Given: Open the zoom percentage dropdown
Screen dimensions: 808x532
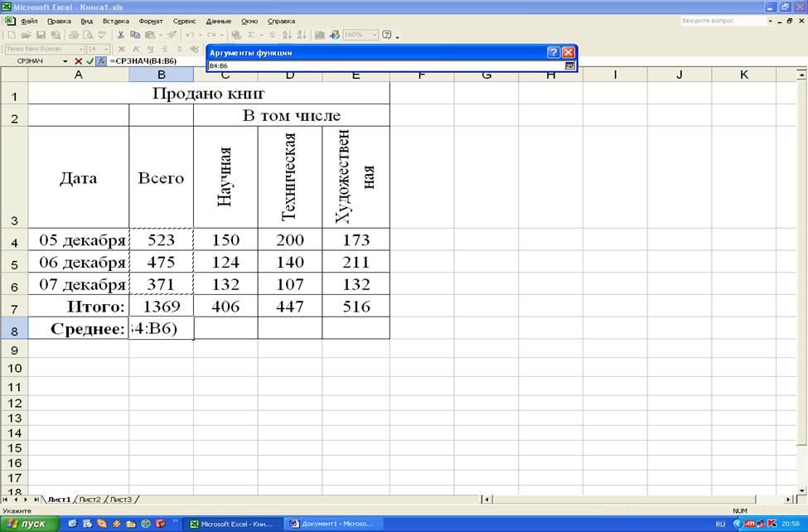Looking at the screenshot, I should coord(375,35).
